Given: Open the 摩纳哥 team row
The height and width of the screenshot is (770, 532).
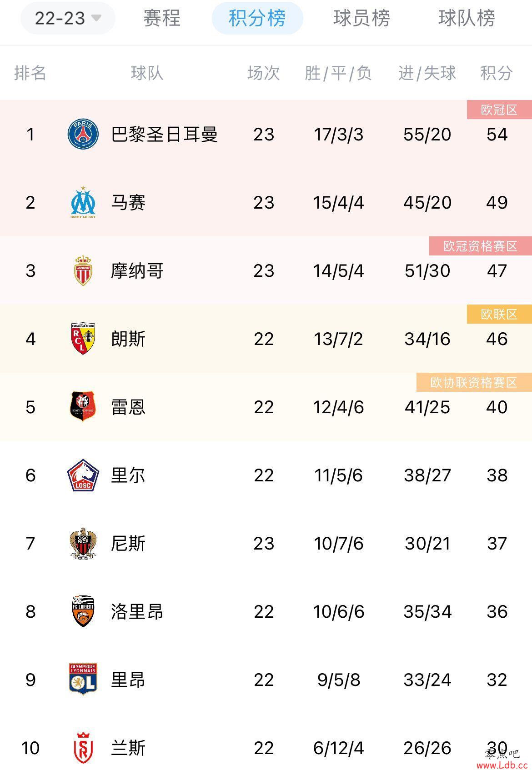Looking at the screenshot, I should (x=266, y=270).
